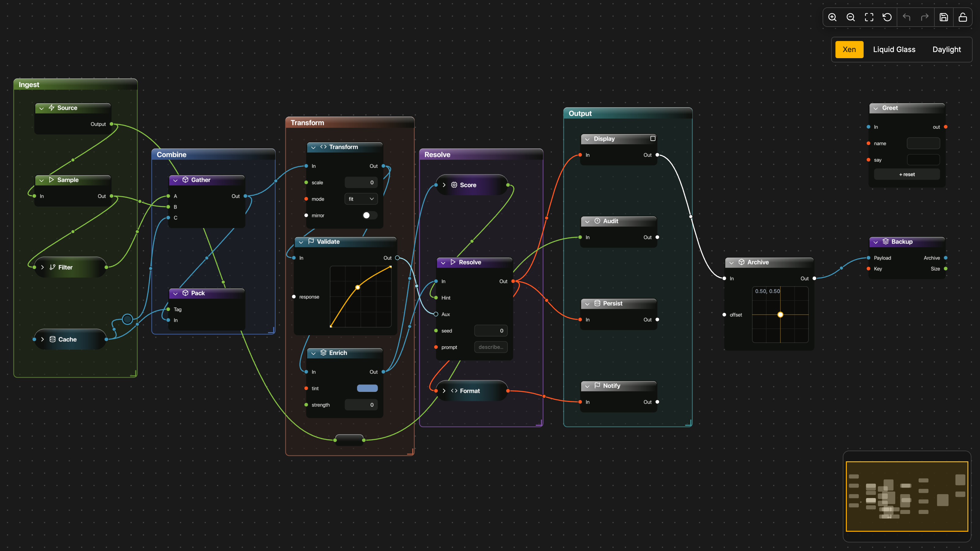Click the strength number field in Enrich
This screenshot has width=980, height=551.
[x=361, y=405]
